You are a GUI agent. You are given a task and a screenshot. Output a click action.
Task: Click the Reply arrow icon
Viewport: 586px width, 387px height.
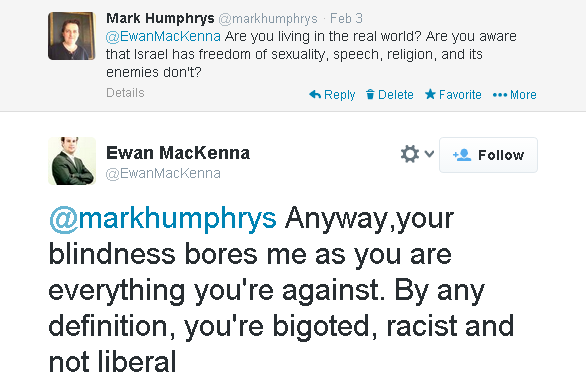pos(315,95)
